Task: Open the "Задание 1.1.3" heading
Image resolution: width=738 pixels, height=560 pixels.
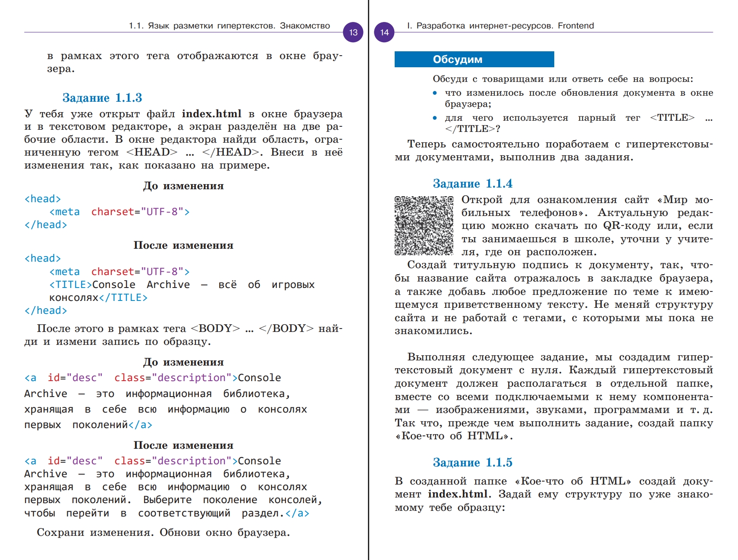Action: click(102, 98)
